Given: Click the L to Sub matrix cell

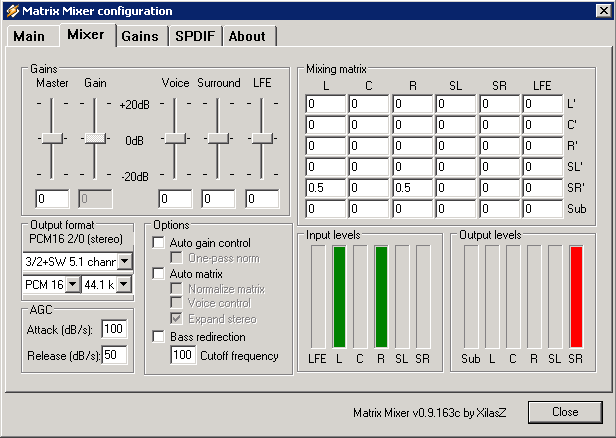Looking at the screenshot, I should click(326, 208).
